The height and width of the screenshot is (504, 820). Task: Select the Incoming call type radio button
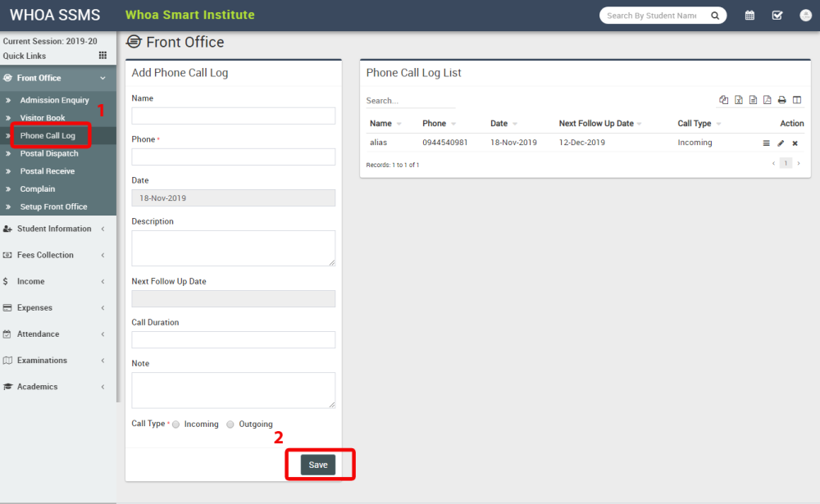tap(175, 424)
